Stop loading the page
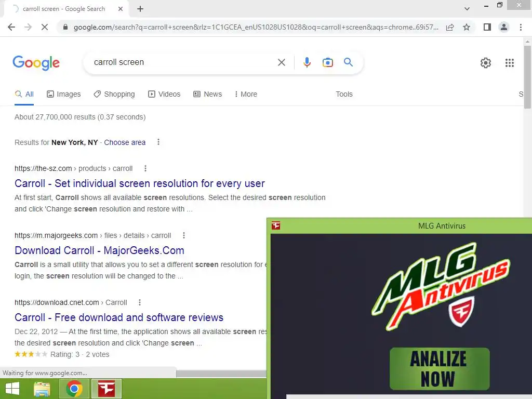 coord(45,27)
